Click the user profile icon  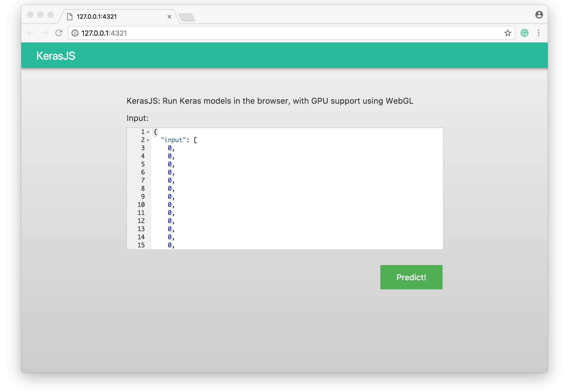click(x=539, y=15)
